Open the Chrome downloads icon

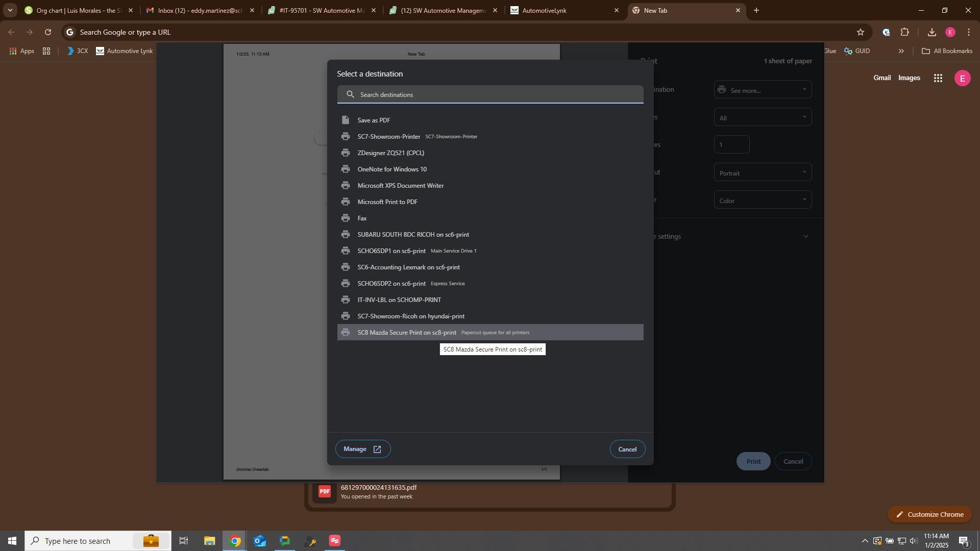point(932,32)
